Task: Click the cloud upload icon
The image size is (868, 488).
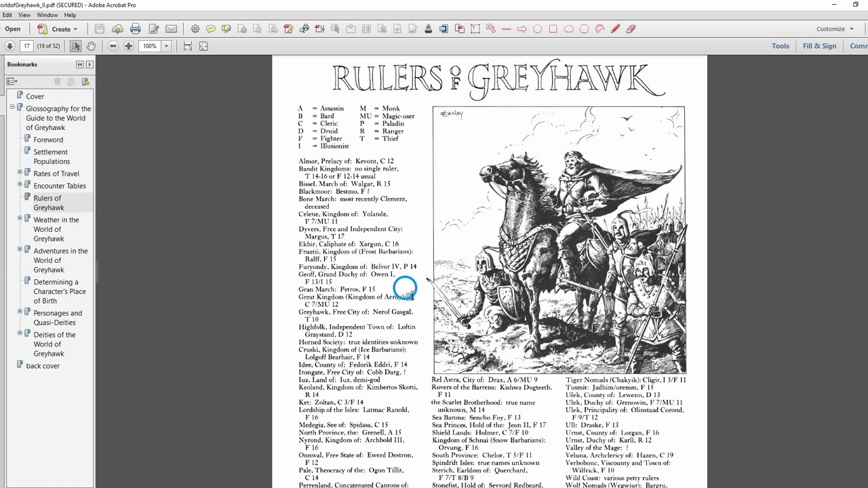Action: coord(118,29)
